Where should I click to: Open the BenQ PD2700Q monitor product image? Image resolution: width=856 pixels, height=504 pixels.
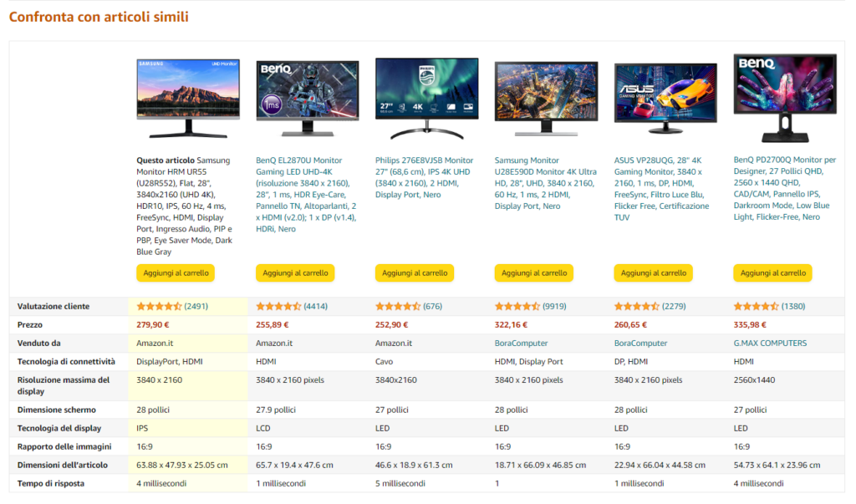[x=785, y=99]
